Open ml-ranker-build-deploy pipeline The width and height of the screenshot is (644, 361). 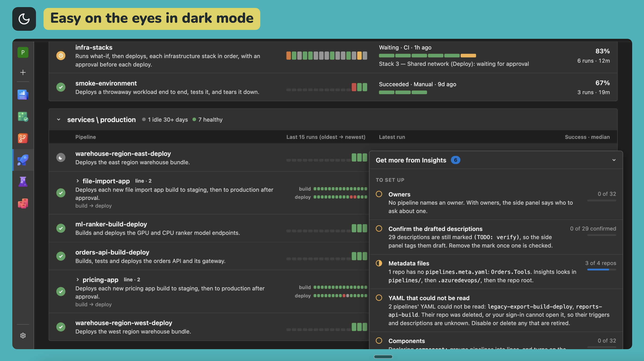click(111, 224)
